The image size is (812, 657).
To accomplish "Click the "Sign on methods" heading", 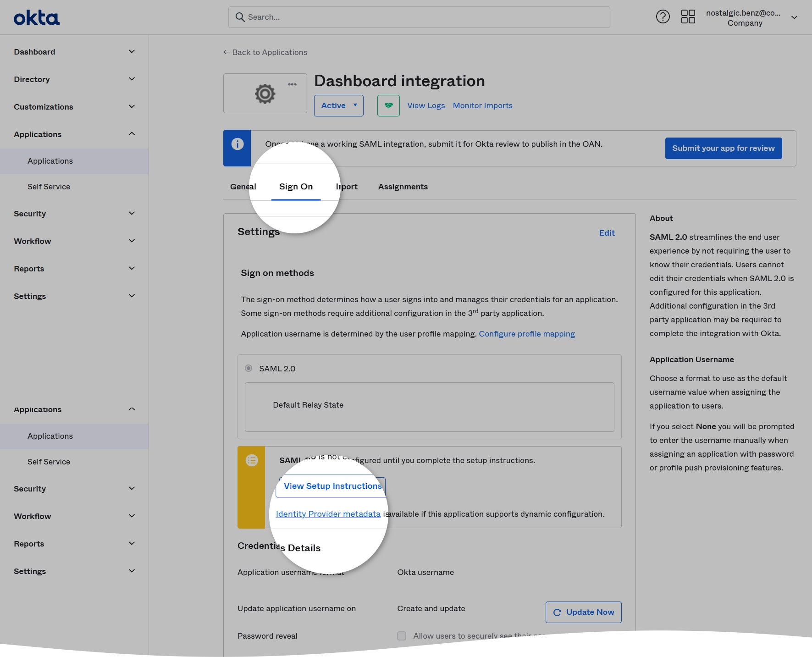I will pyautogui.click(x=277, y=273).
